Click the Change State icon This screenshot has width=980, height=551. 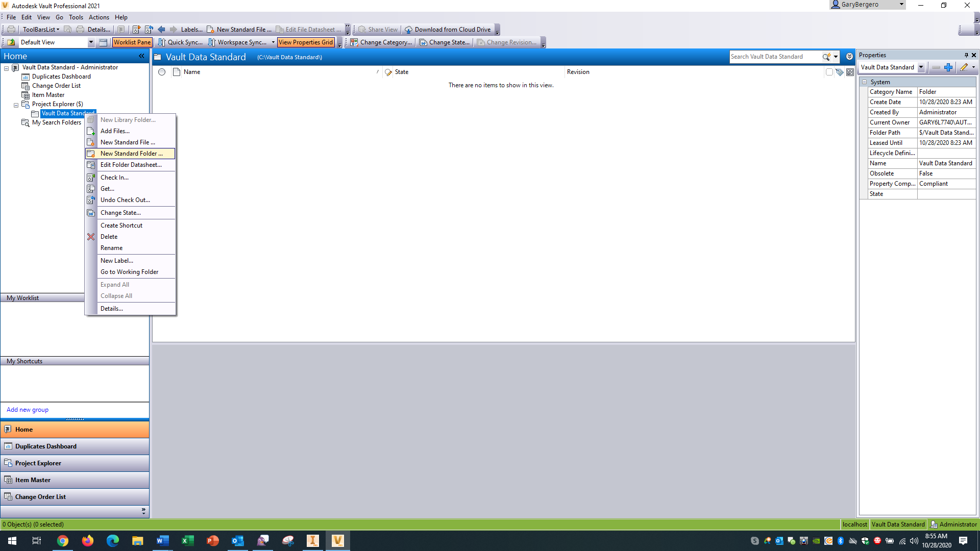[423, 42]
